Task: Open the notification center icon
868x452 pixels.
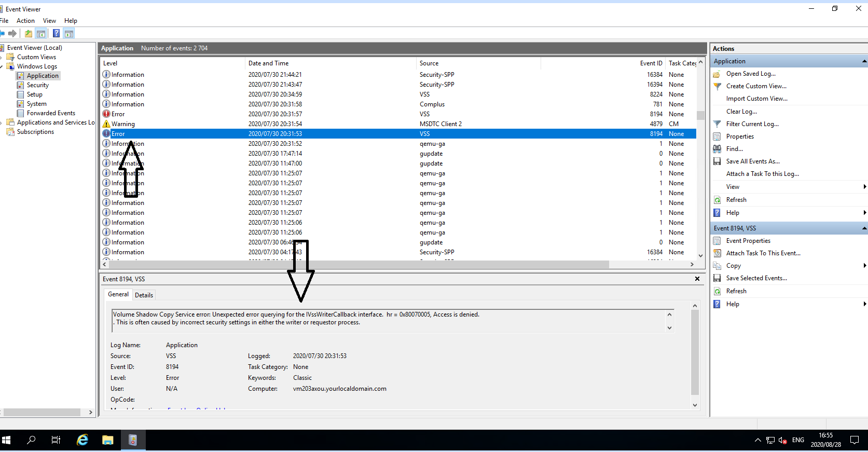Action: point(855,440)
